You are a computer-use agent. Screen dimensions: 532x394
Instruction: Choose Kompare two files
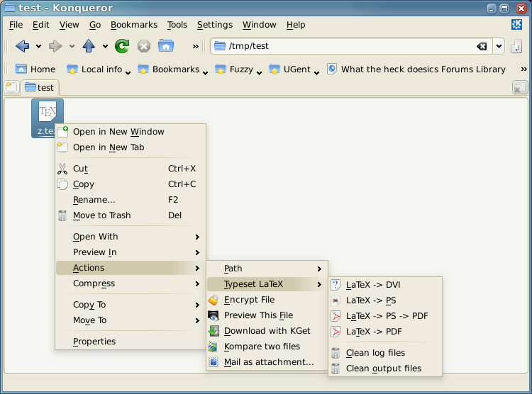point(267,347)
